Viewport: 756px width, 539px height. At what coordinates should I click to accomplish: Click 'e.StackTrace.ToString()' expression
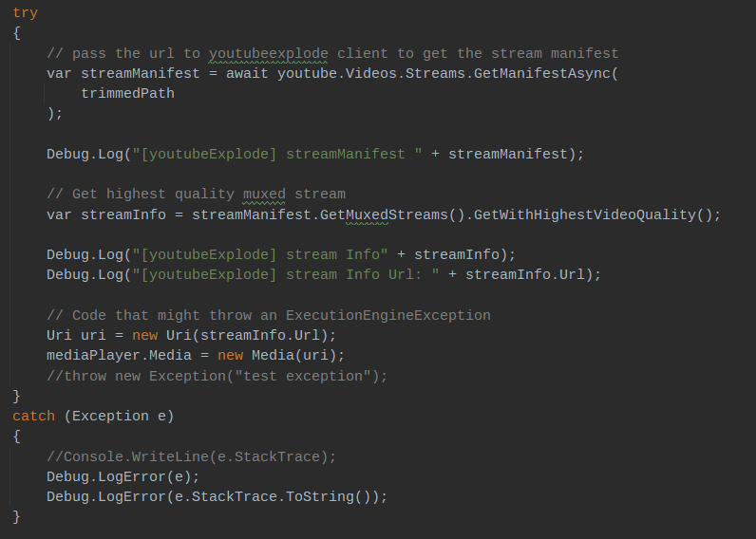click(273, 497)
